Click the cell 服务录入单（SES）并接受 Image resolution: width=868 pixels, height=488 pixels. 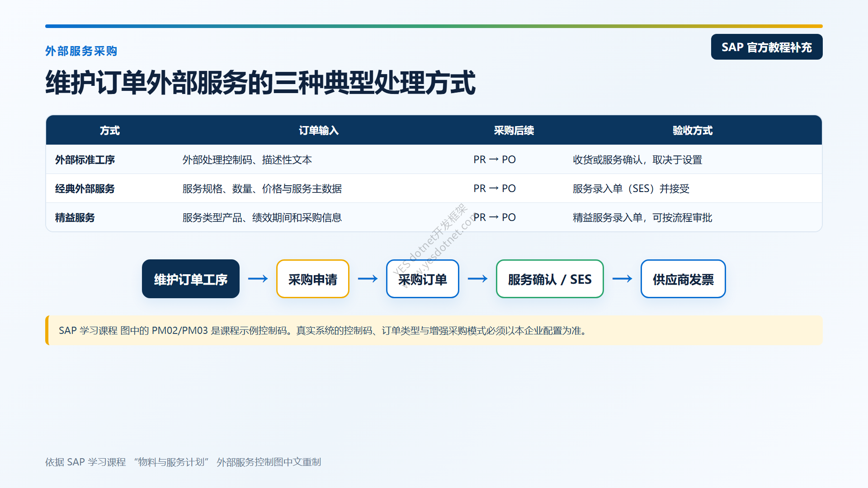tap(631, 189)
